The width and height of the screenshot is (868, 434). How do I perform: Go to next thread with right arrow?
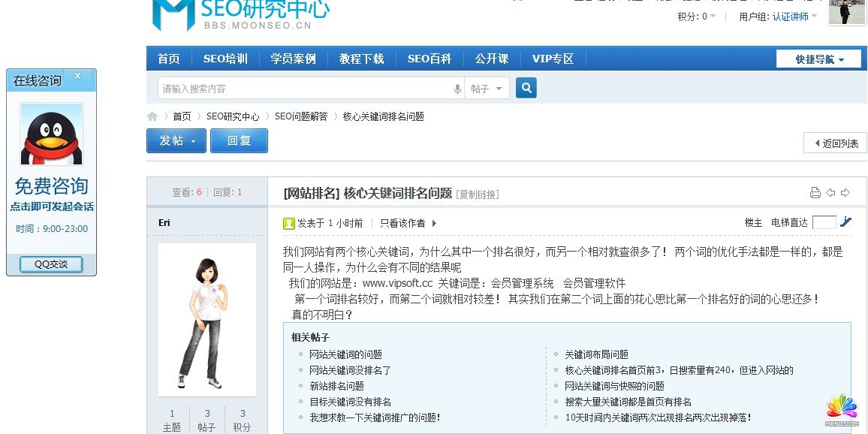click(x=845, y=193)
